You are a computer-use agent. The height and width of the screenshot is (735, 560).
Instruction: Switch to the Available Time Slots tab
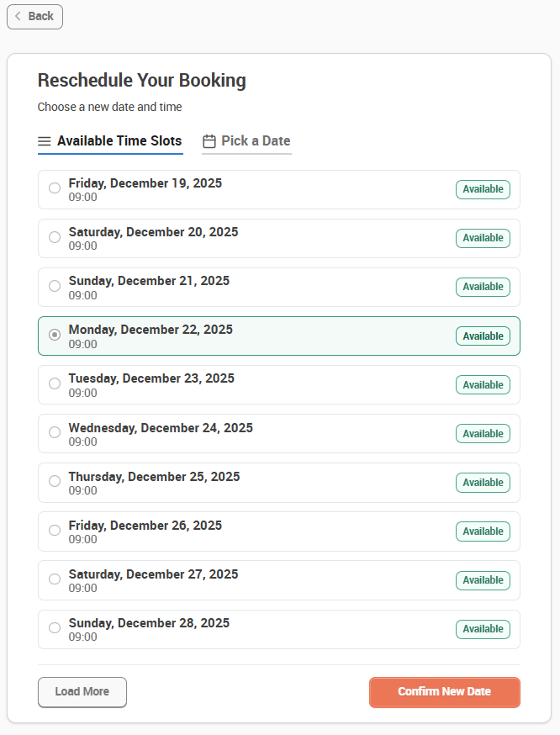coord(110,141)
